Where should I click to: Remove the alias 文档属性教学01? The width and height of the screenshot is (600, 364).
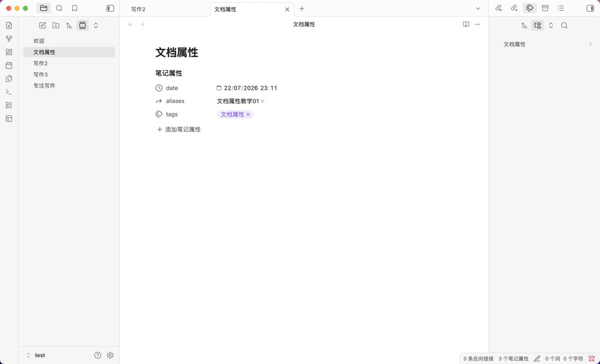point(262,101)
